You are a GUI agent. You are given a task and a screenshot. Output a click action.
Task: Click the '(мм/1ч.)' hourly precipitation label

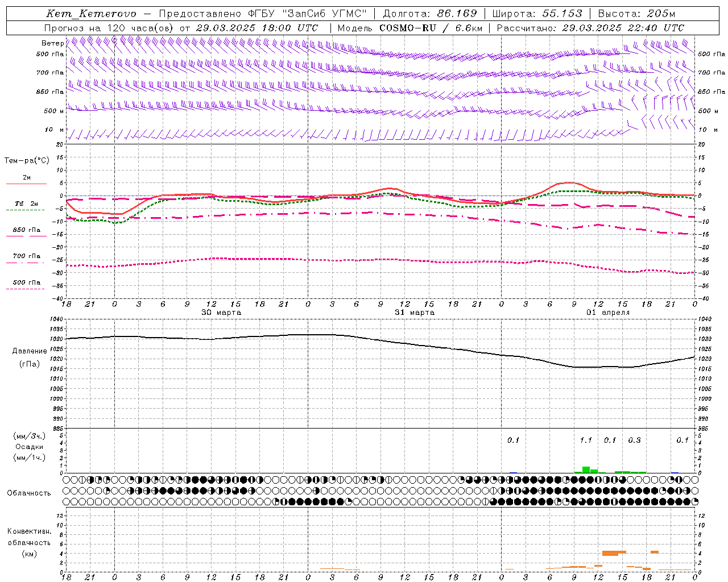pos(30,458)
